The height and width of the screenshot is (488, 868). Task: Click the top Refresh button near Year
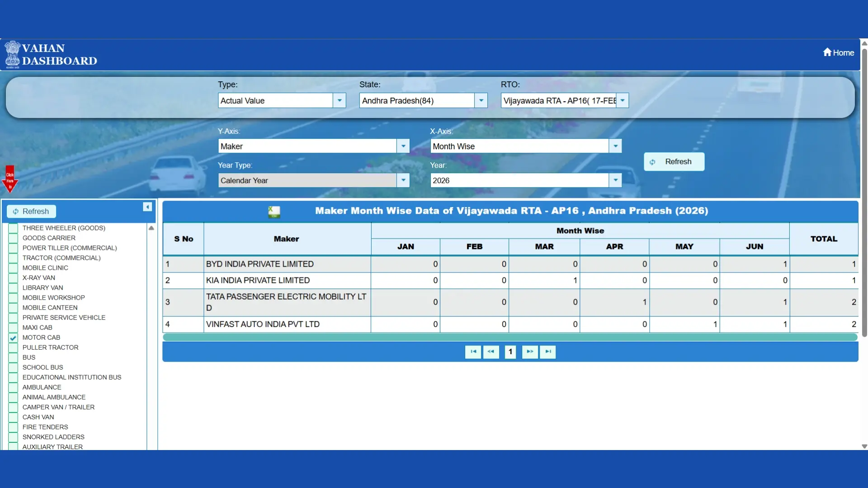tap(674, 162)
